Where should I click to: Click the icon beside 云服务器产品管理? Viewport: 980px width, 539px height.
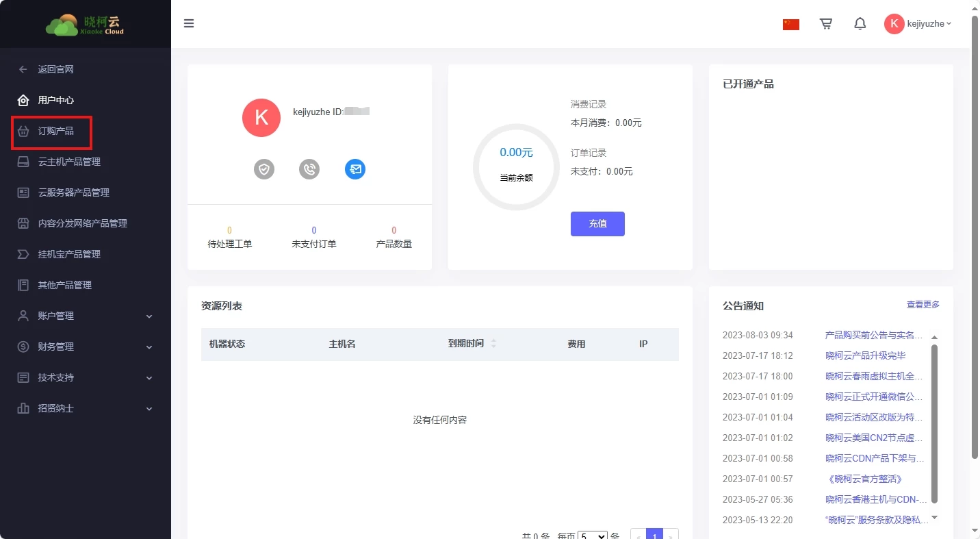coord(23,192)
